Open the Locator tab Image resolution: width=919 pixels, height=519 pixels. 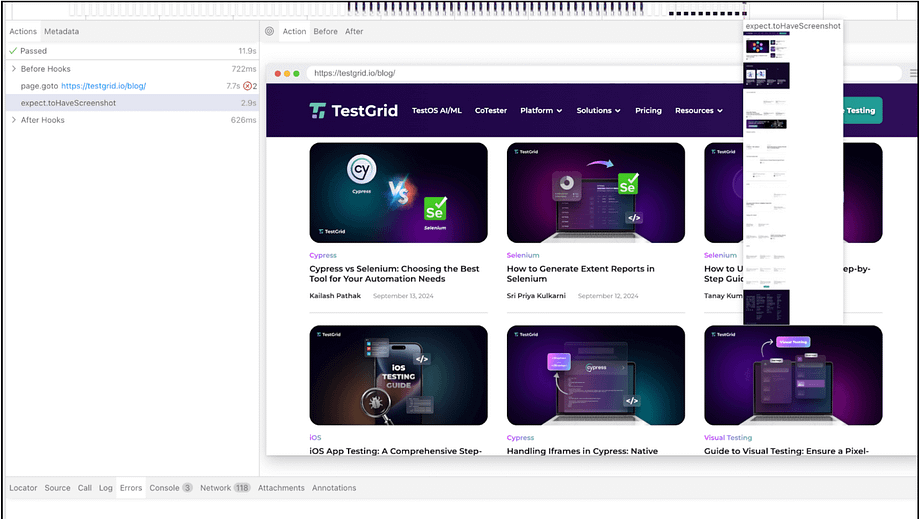23,487
